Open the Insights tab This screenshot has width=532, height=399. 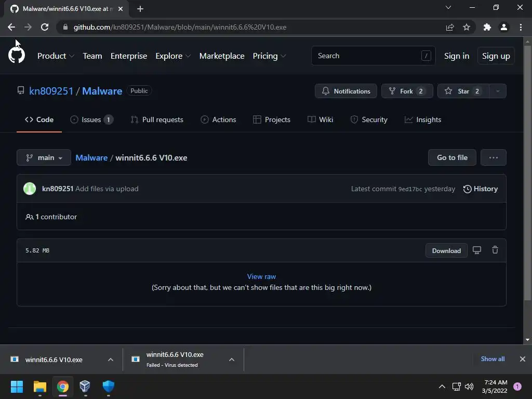(x=423, y=120)
